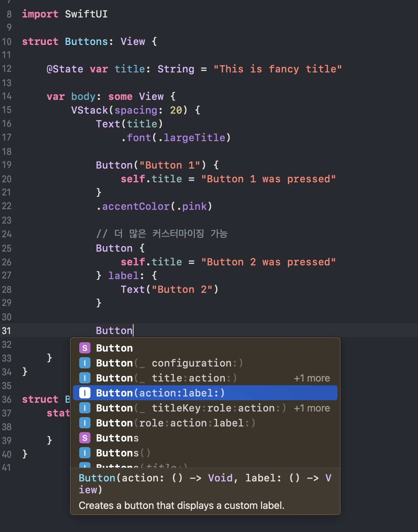Click white icon in highlighted Button(action:label:) row
Screen dimensions: 418x532
point(85,393)
